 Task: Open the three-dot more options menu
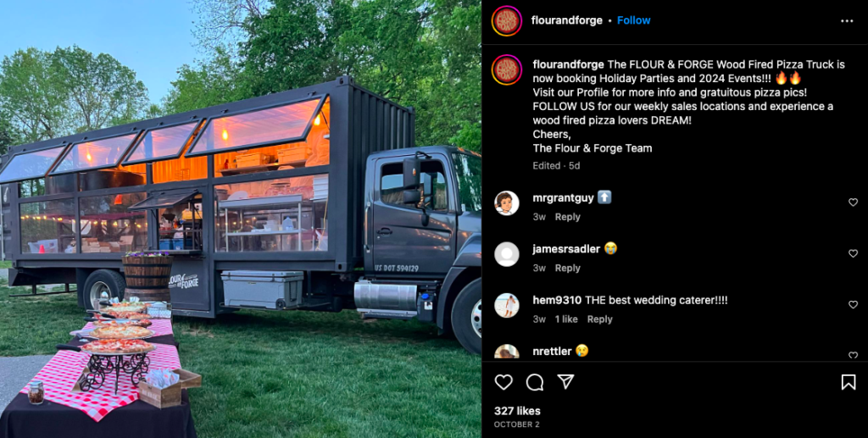tap(847, 21)
